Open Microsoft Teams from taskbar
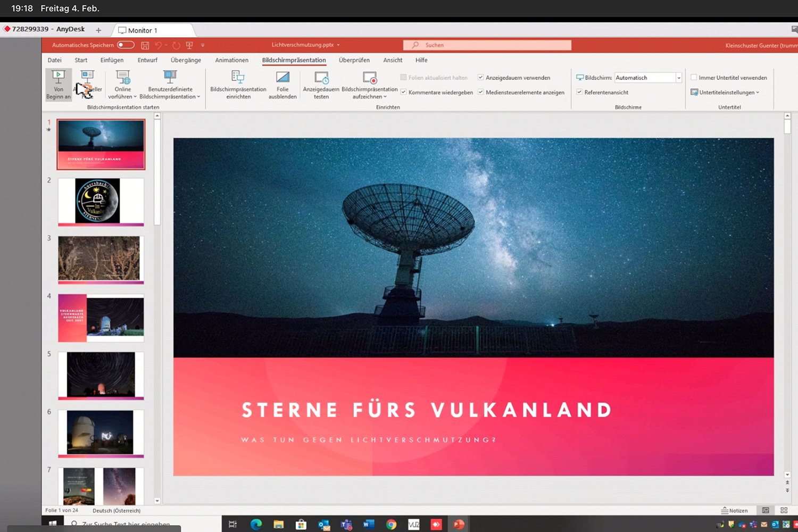This screenshot has height=532, width=798. pyautogui.click(x=346, y=525)
